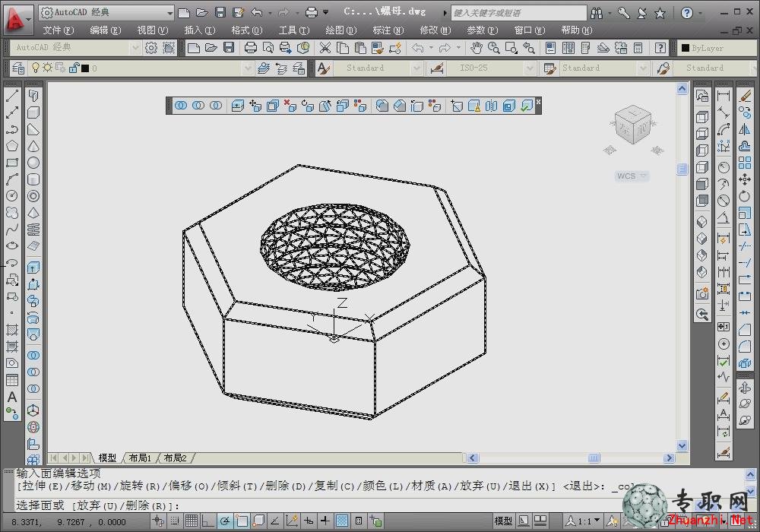The image size is (760, 532).
Task: Toggle Dynamic Input in status bar
Action: click(x=309, y=521)
